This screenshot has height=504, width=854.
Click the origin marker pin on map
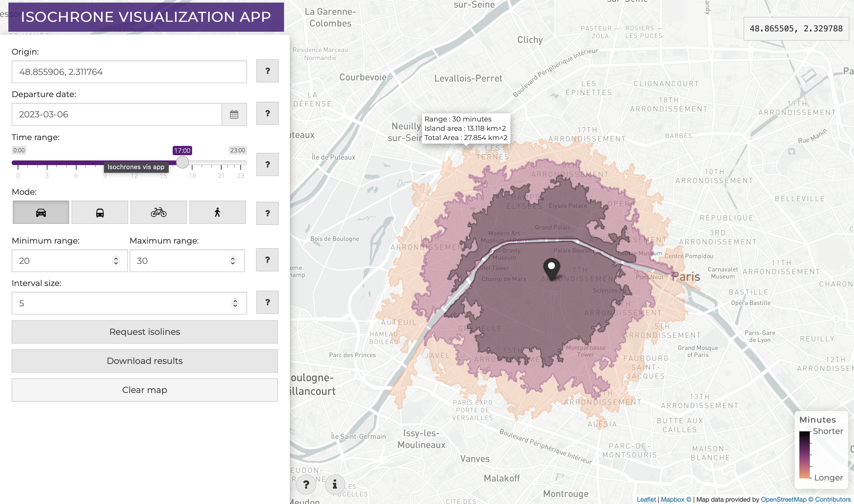point(551,269)
